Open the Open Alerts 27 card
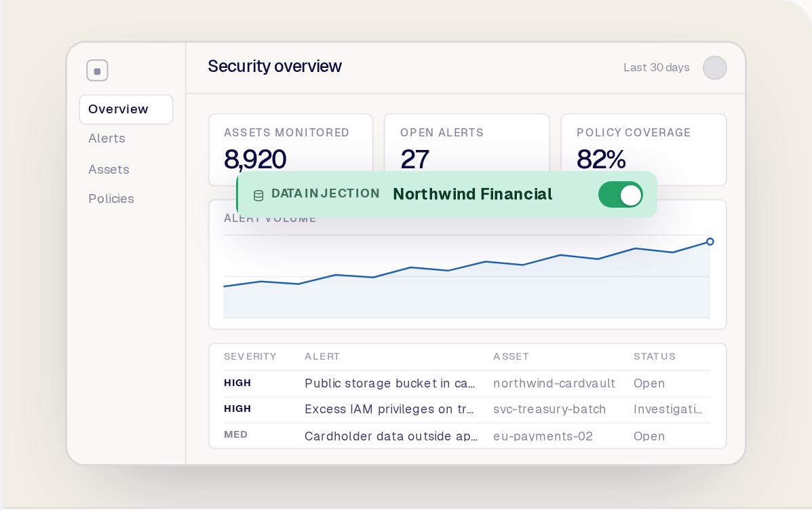The width and height of the screenshot is (812, 511). pyautogui.click(x=467, y=149)
